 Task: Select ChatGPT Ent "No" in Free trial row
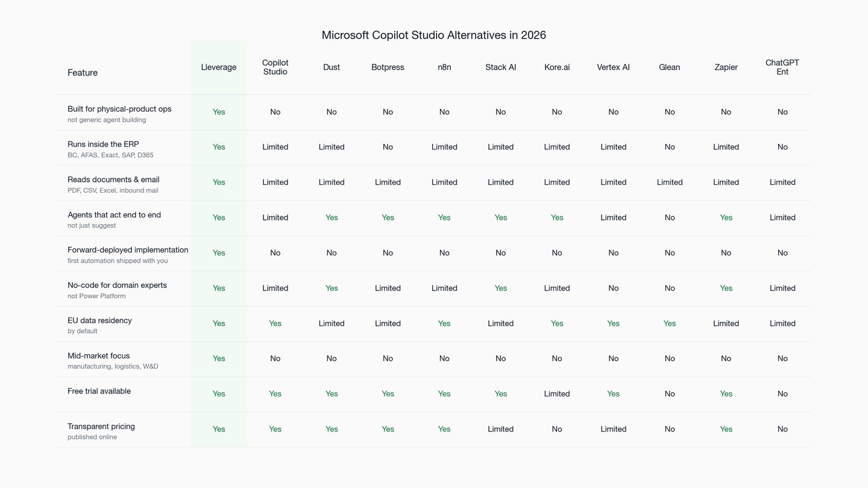[x=782, y=394]
